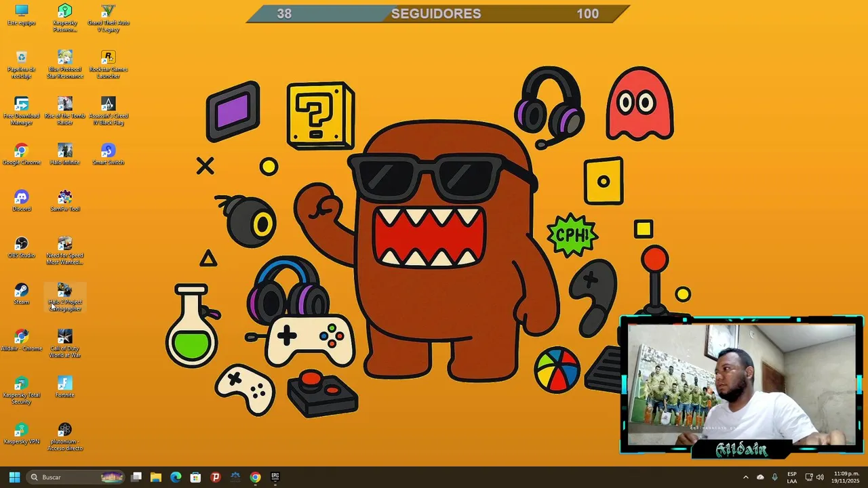Open Microsoft Store from the taskbar
The image size is (868, 488).
[x=195, y=477]
